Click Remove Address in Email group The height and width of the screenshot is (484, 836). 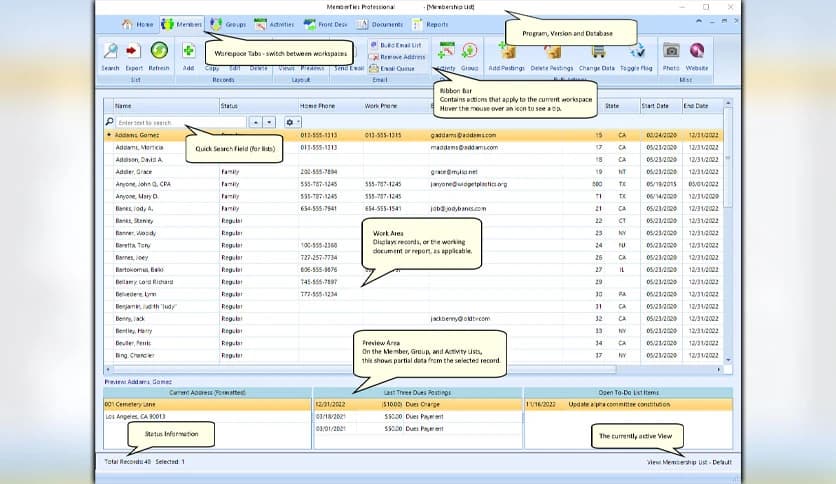[x=399, y=57]
